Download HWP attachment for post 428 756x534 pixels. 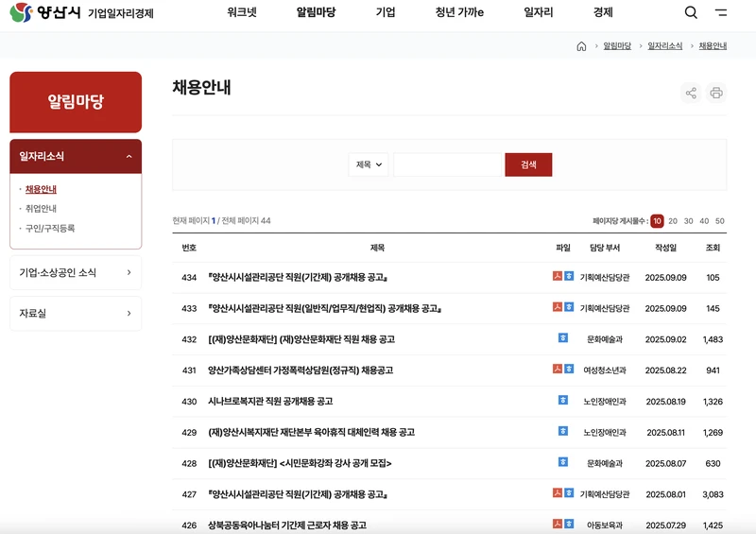[563, 461]
